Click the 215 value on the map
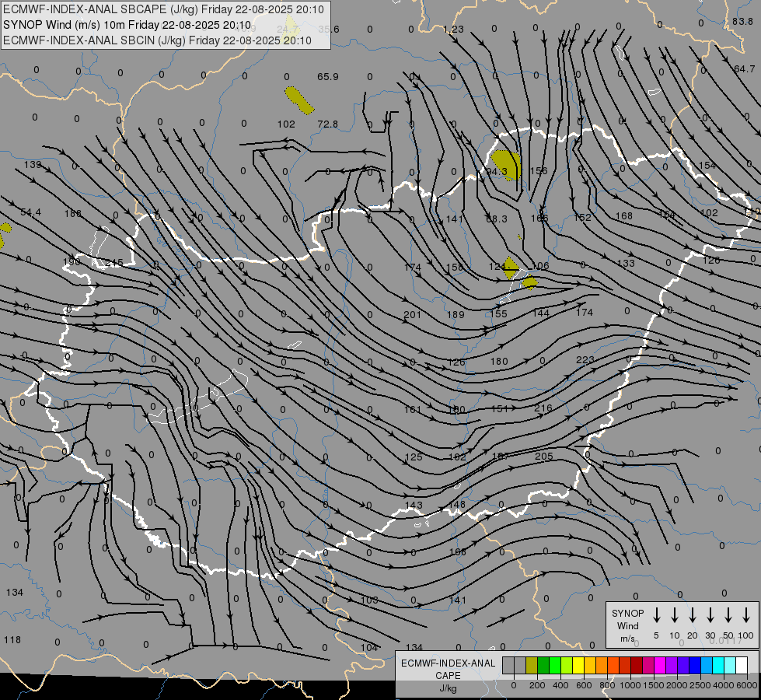 tap(114, 263)
